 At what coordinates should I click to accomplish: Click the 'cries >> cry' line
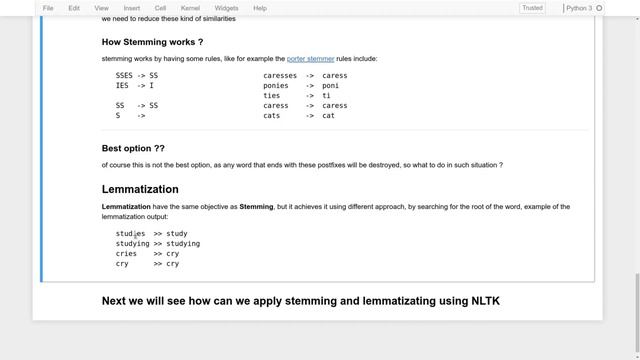[x=147, y=253]
